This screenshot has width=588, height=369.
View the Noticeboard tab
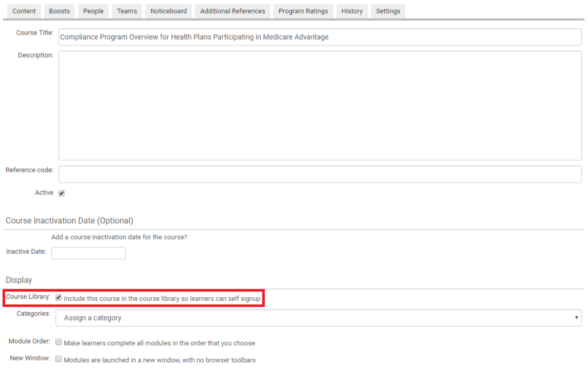click(x=168, y=11)
